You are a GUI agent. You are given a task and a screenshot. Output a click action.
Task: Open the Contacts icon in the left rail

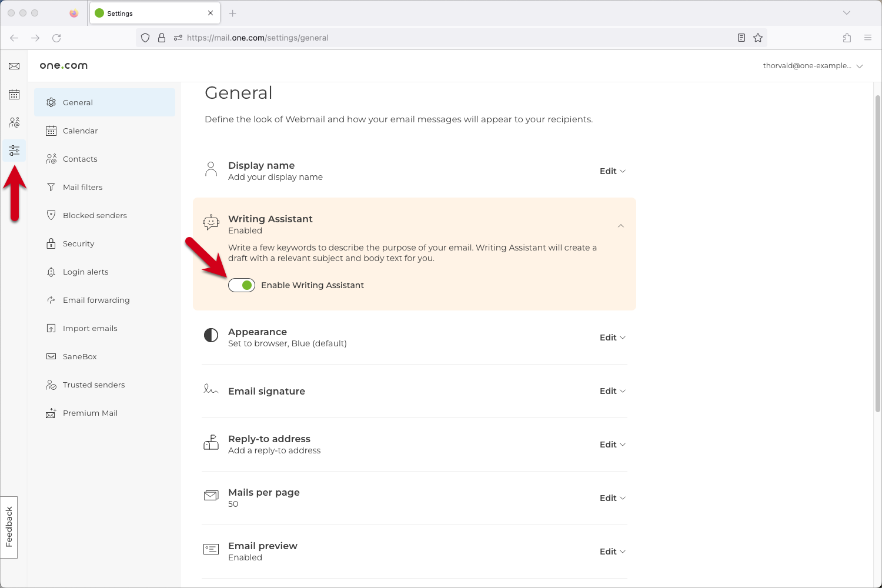[14, 122]
